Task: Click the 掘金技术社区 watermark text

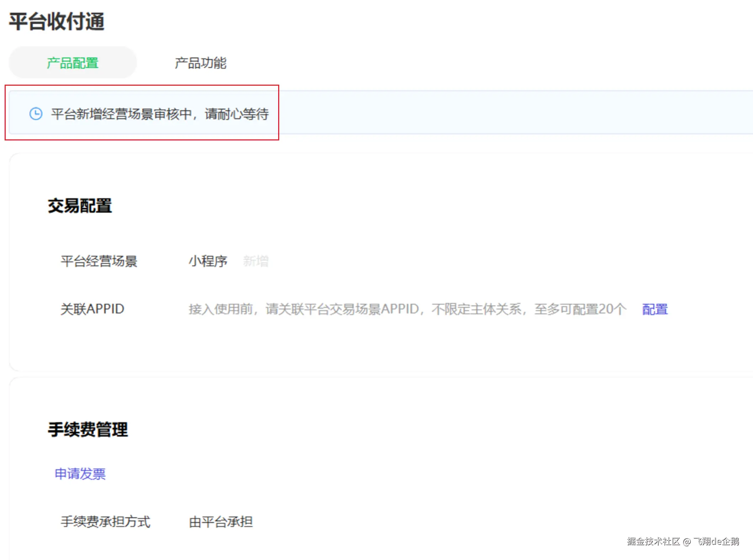Action: click(x=683, y=541)
